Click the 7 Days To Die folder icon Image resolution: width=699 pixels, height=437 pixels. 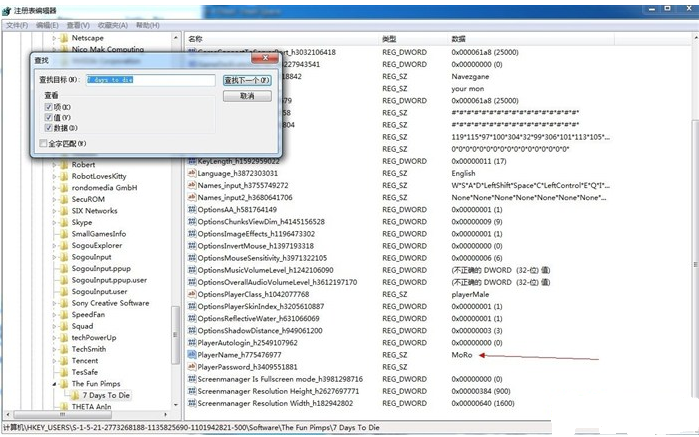75,395
